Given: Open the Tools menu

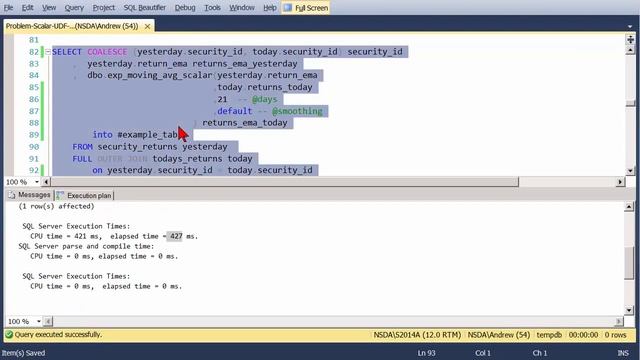Looking at the screenshot, I should coord(212,8).
